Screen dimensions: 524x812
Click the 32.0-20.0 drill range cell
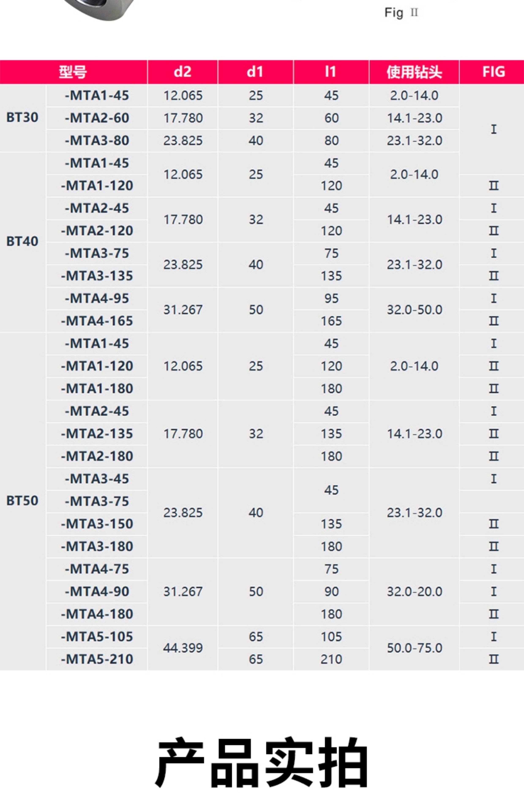point(414,592)
